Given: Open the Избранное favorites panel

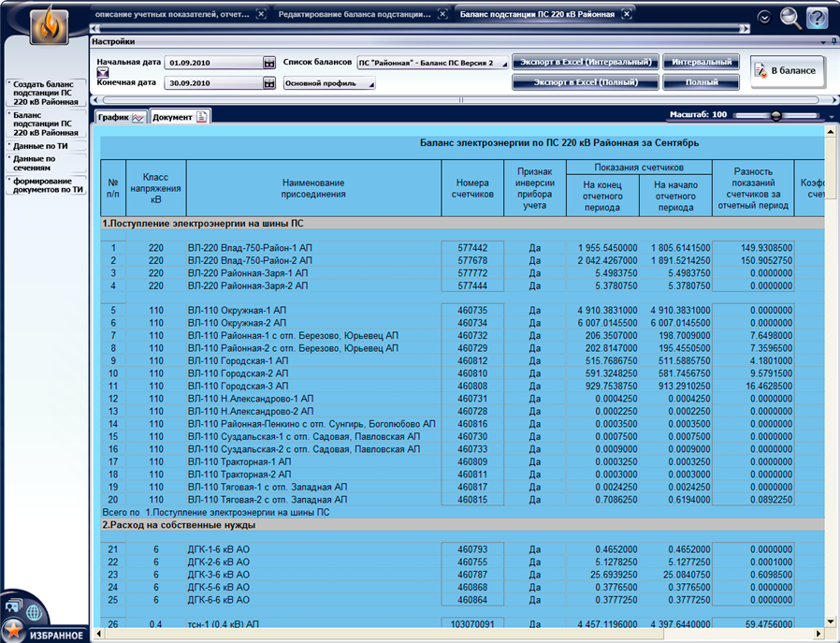Looking at the screenshot, I should point(56,636).
